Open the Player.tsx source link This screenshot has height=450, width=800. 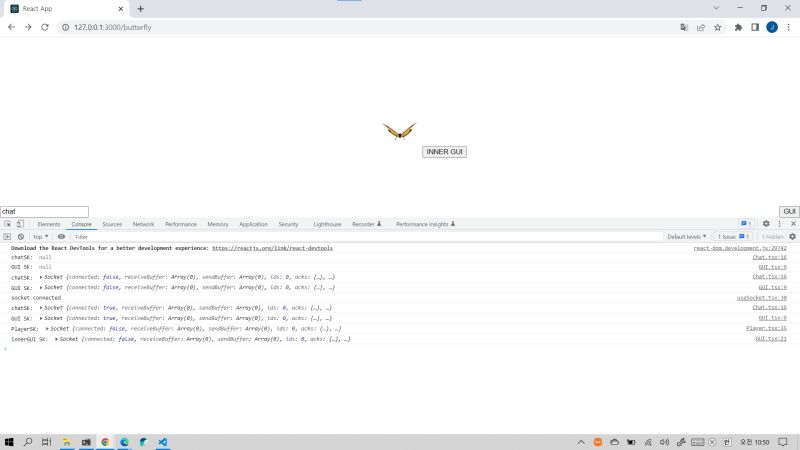tap(766, 329)
